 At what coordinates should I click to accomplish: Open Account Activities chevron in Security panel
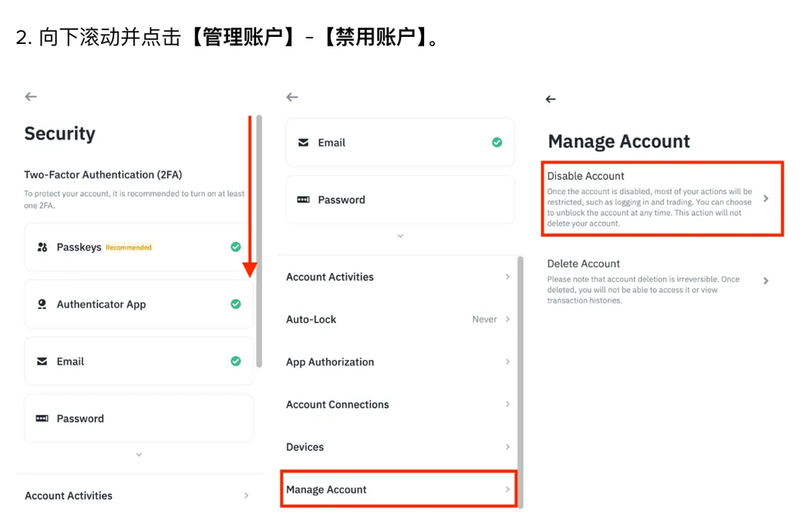[x=247, y=495]
